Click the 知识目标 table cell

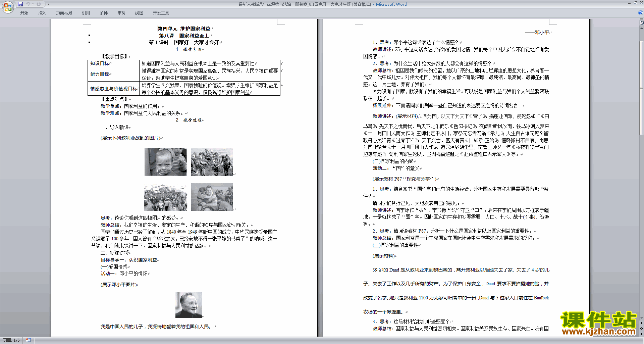point(113,63)
